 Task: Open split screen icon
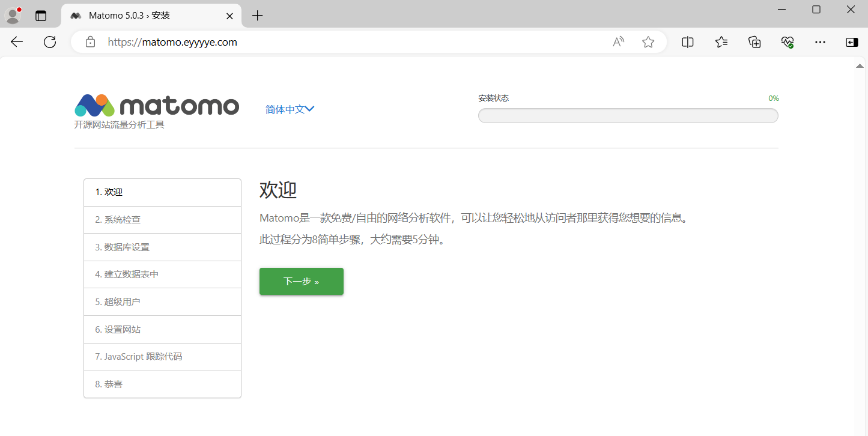coord(688,42)
